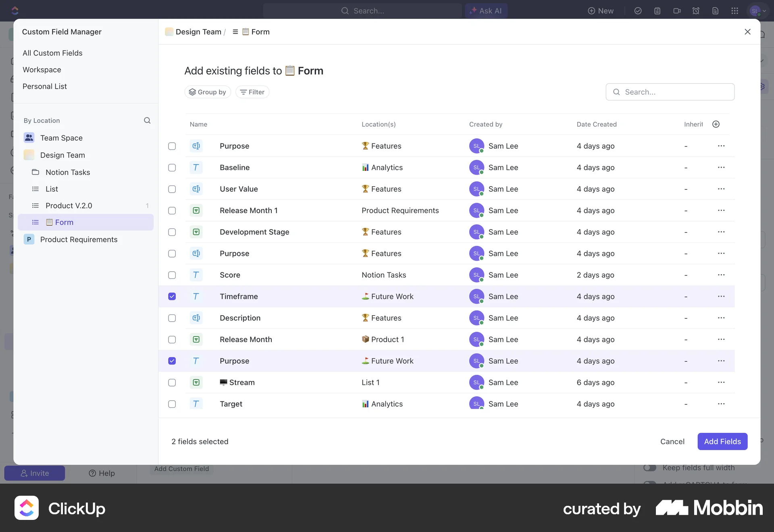Select All Custom Fields in the sidebar

(52, 53)
